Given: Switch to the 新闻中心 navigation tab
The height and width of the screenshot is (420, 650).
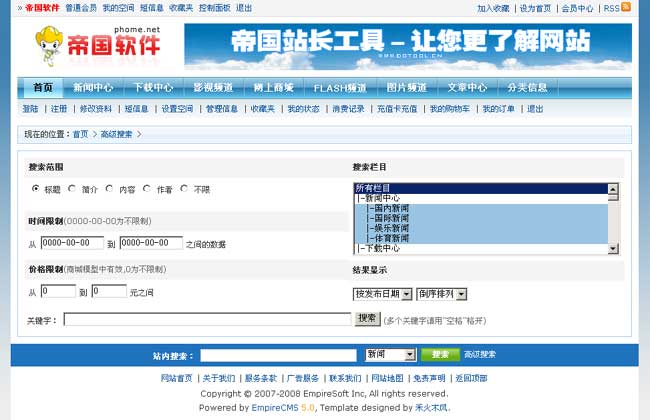Looking at the screenshot, I should [x=92, y=87].
